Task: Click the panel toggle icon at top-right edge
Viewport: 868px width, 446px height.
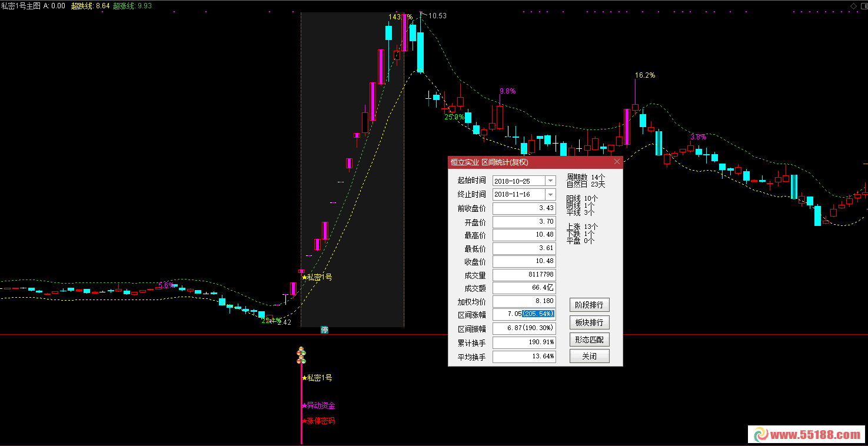Action: (863, 5)
